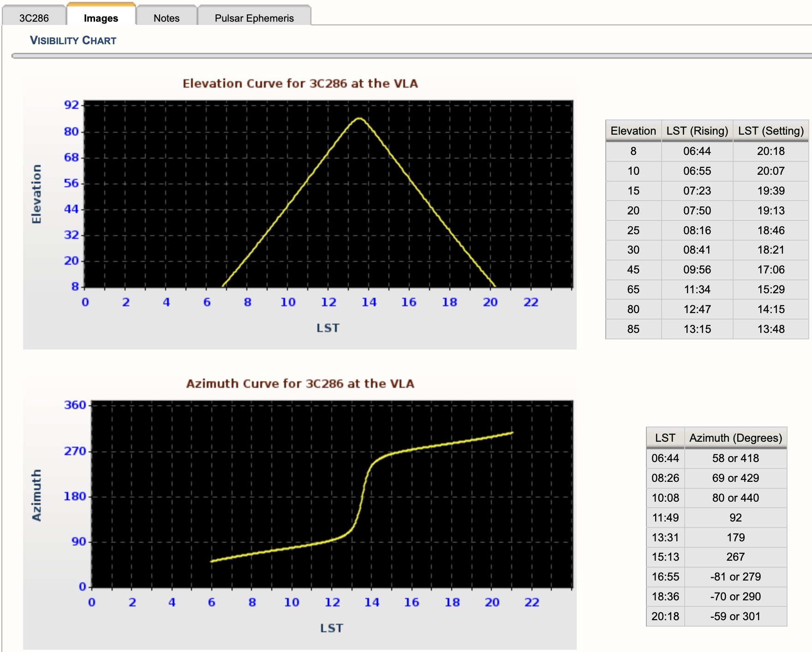The height and width of the screenshot is (652, 812).
Task: Click the 11:49 LST cell
Action: [665, 518]
